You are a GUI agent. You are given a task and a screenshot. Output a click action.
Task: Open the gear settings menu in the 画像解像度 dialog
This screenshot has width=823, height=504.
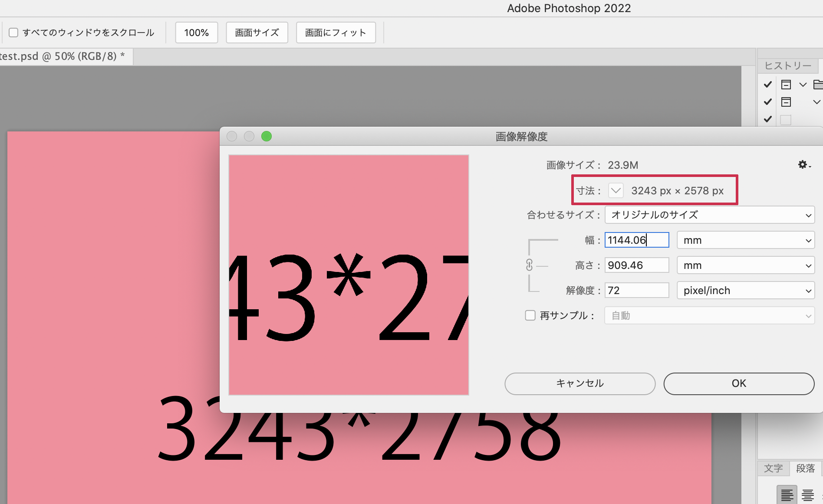tap(804, 165)
